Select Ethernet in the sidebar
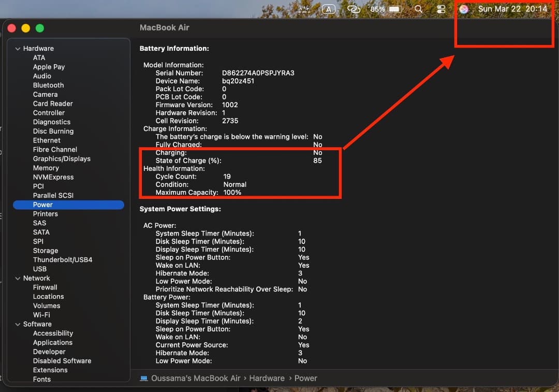This screenshot has width=559, height=392. [x=47, y=140]
